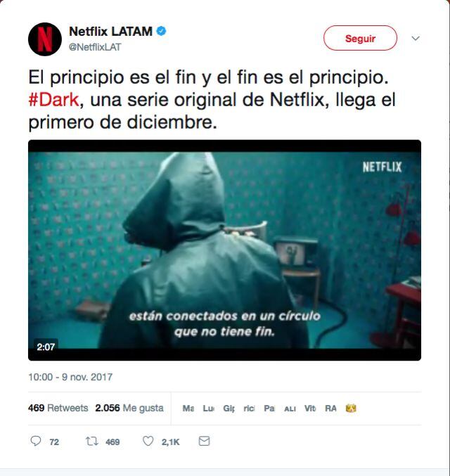Click the liker avatar labeled RA
This screenshot has width=450, height=476.
click(x=330, y=409)
